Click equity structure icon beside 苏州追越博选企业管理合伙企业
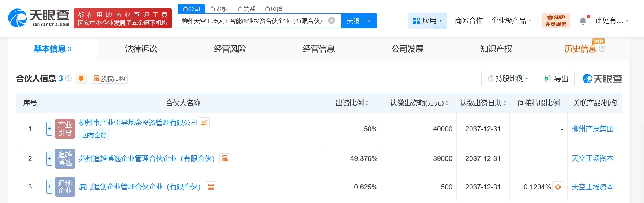The width and height of the screenshot is (644, 203). tap(225, 158)
